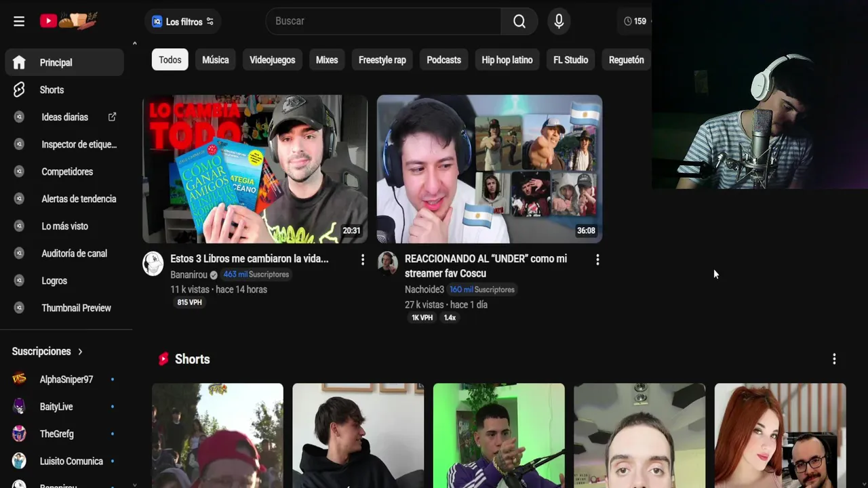Click AlphaSniper97 channel avatar icon
The image size is (868, 488).
(x=19, y=379)
